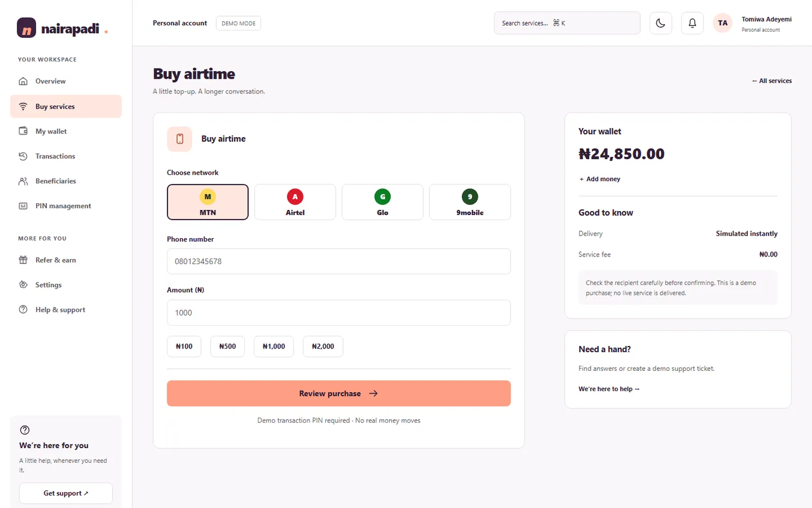Click the Overview home icon
The image size is (812, 508).
(x=23, y=81)
